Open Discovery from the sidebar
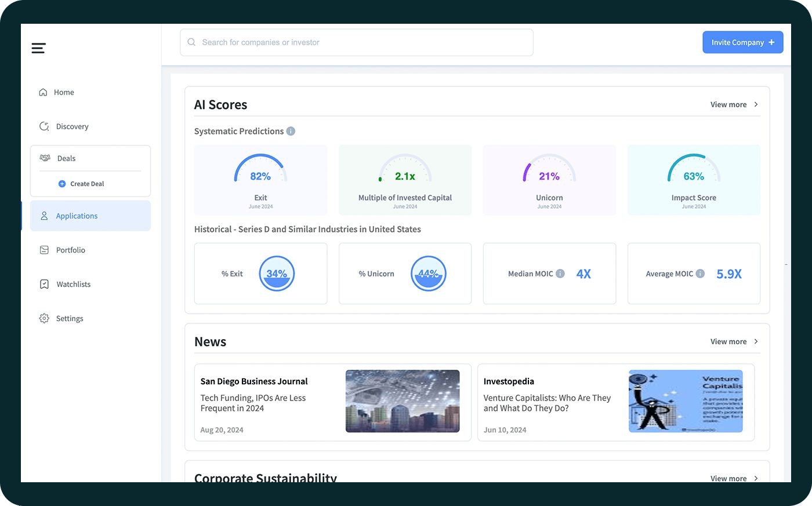 point(72,126)
